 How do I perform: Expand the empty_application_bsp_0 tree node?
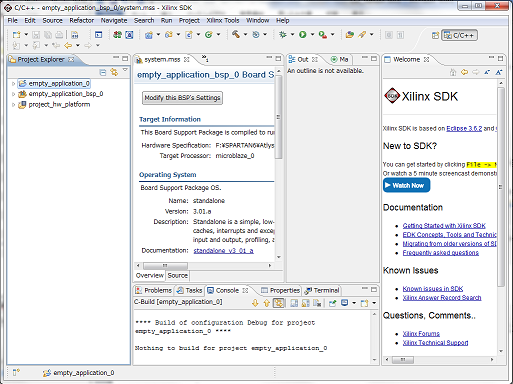pyautogui.click(x=13, y=94)
